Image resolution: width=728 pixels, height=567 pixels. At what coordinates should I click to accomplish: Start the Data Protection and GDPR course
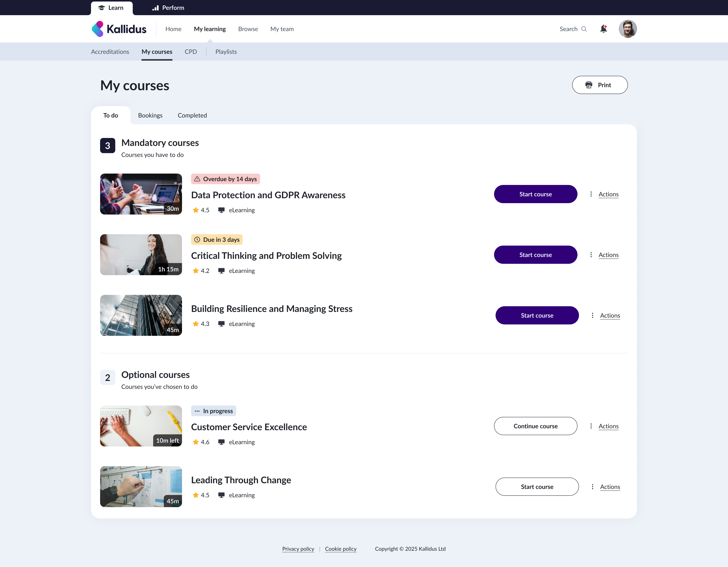tap(535, 194)
